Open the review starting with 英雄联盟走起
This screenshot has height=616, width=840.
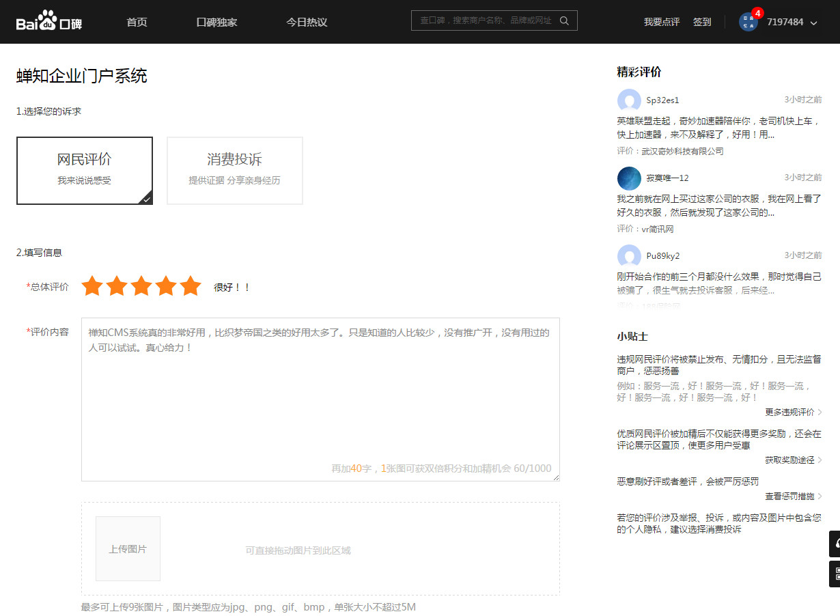click(718, 128)
